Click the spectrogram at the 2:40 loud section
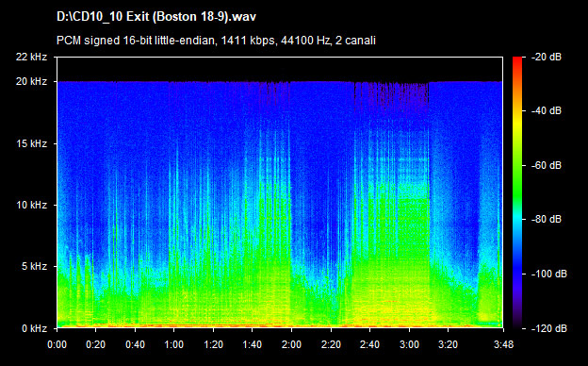Screen dimensions: 588x366 click(x=369, y=244)
